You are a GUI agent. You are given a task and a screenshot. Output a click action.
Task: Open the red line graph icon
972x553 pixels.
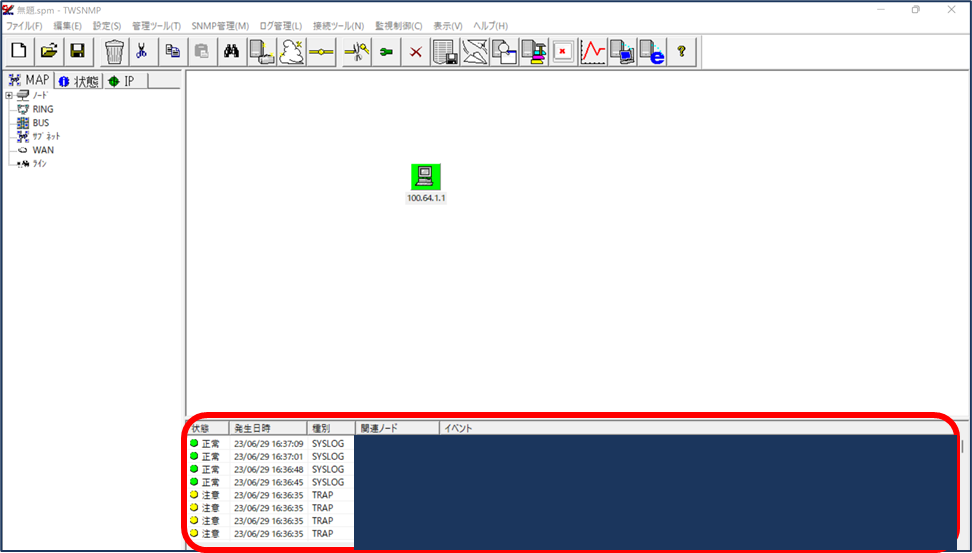pos(593,51)
